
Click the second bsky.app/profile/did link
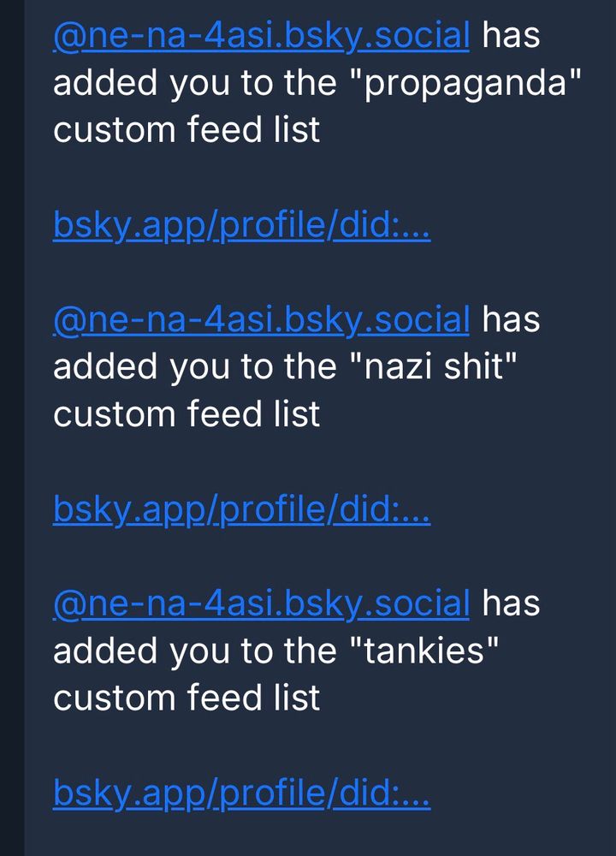(x=242, y=508)
